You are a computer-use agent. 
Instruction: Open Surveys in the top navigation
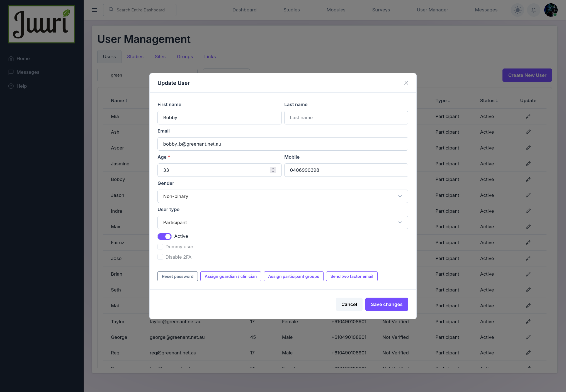tap(381, 10)
